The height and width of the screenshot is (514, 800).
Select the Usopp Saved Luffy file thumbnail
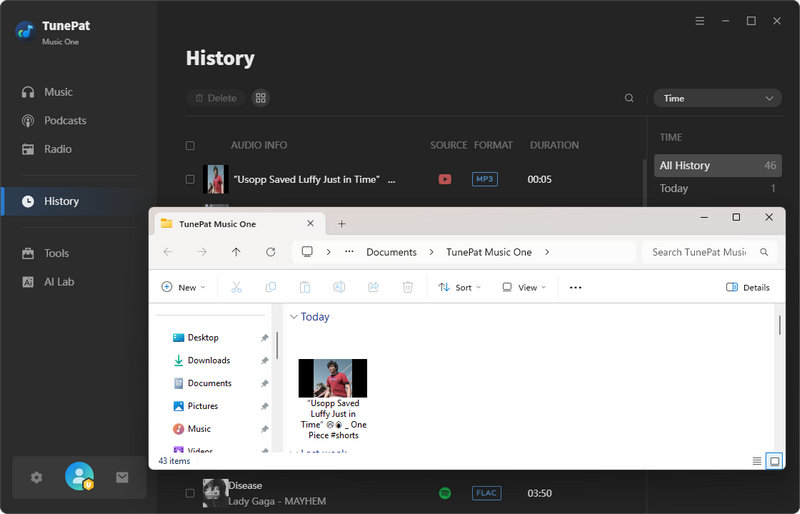(x=333, y=378)
